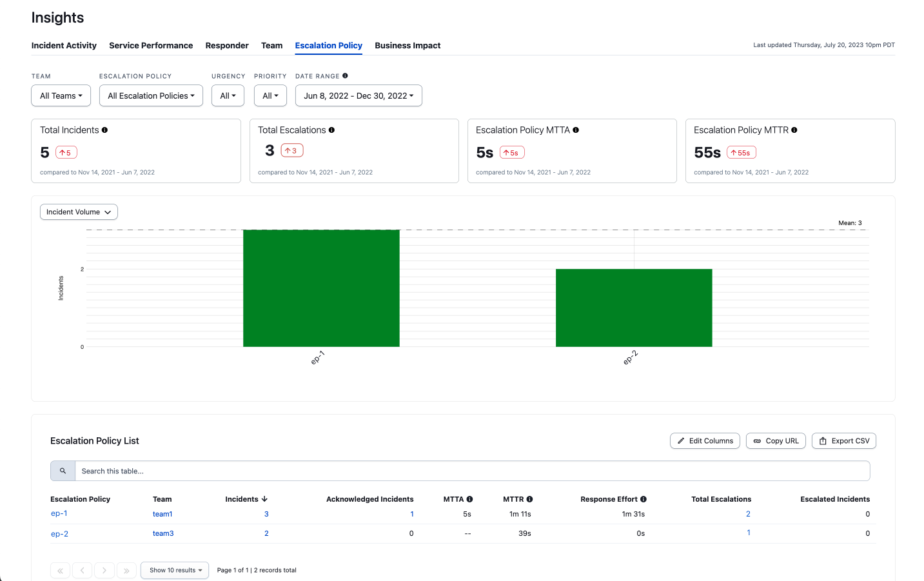Click the Escalation Policy MTTR info icon

click(794, 130)
